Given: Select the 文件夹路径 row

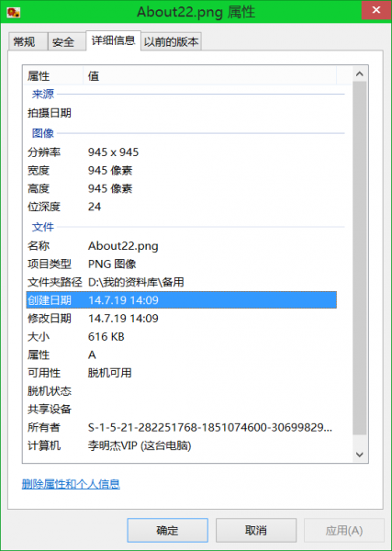Looking at the screenshot, I should click(182, 282).
